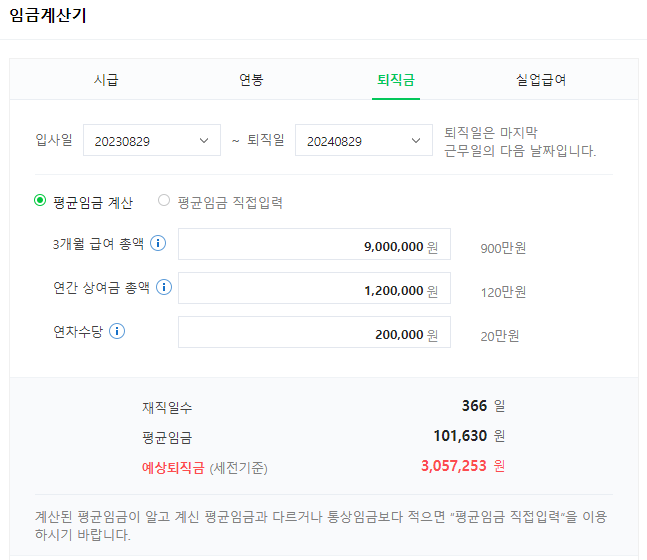
Task: Click info icon next to 연차수당
Action: coord(117,331)
